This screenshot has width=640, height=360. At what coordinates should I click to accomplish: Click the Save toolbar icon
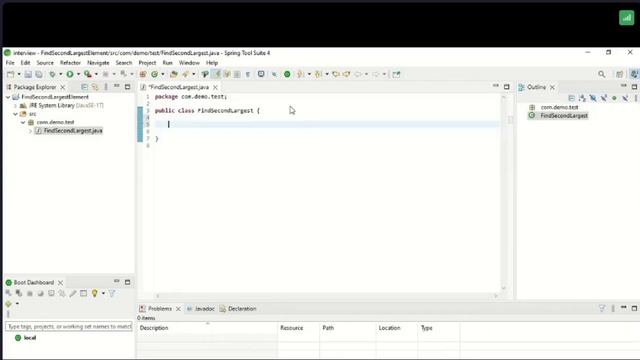(x=28, y=74)
